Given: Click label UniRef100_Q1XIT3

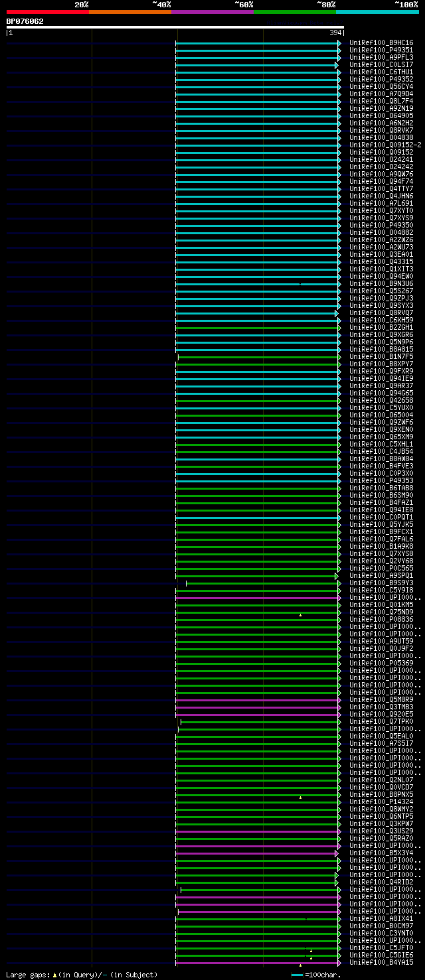Looking at the screenshot, I should pyautogui.click(x=381, y=269).
